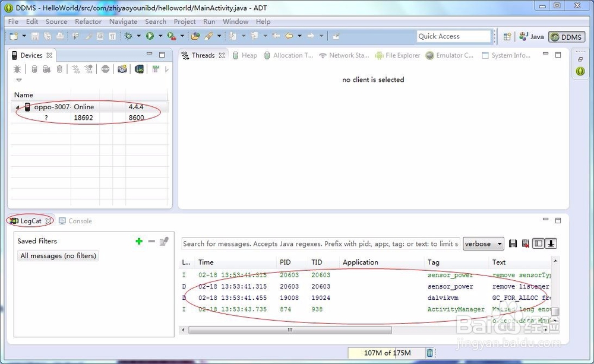Click the Debug bug icon in main toolbar
Screen dimensions: 594x364
[128, 36]
